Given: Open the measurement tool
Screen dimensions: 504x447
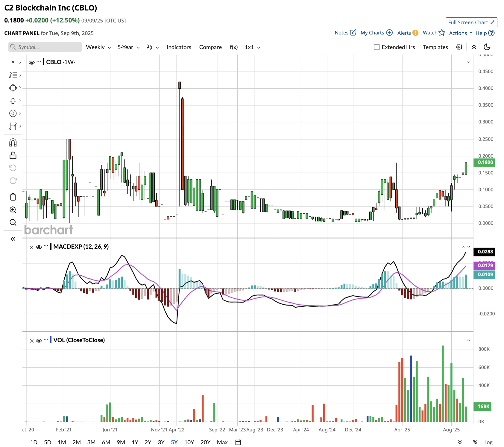Looking at the screenshot, I should click(13, 126).
